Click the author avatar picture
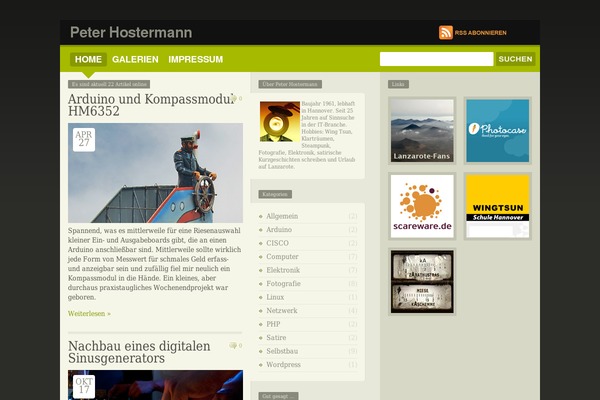Viewport: 600px width, 400px height. 280,121
